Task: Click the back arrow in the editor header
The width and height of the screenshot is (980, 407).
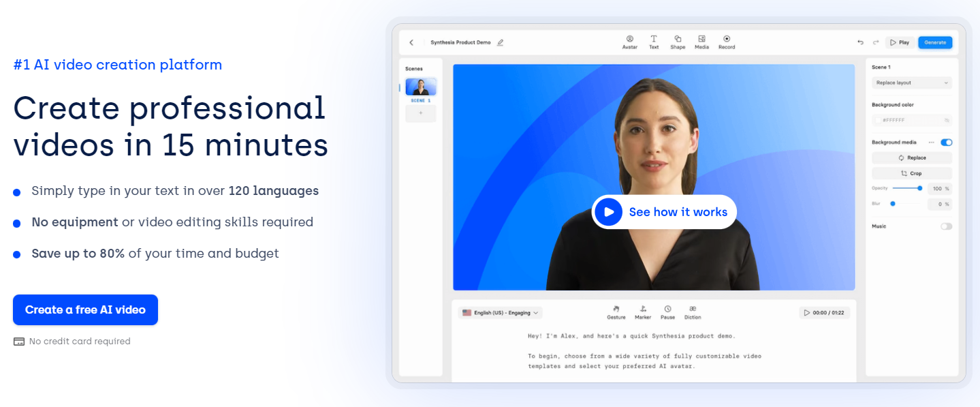Action: [411, 42]
